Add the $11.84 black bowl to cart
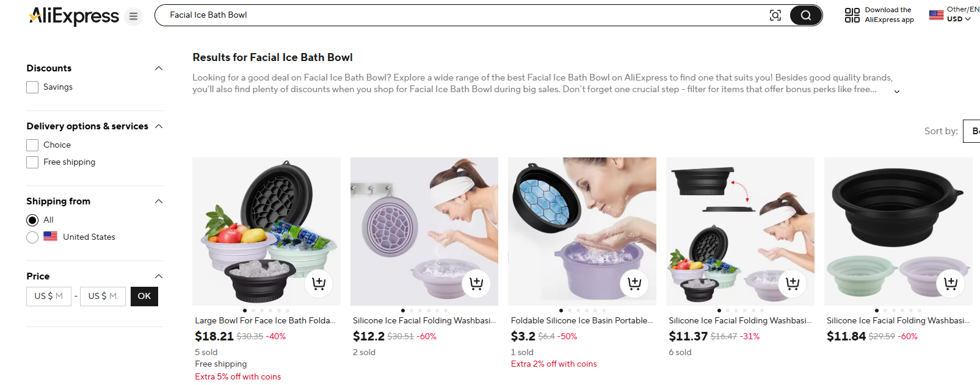980x385 pixels. click(x=949, y=283)
